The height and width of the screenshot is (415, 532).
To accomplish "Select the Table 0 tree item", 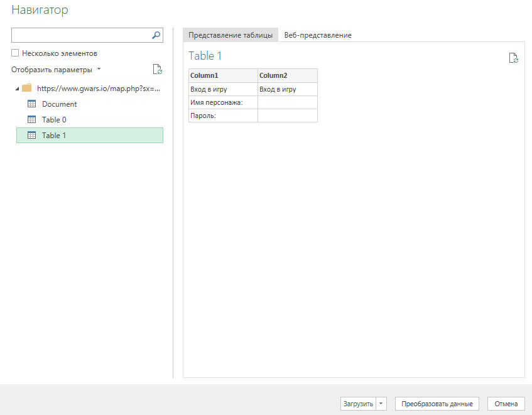I will pyautogui.click(x=90, y=120).
